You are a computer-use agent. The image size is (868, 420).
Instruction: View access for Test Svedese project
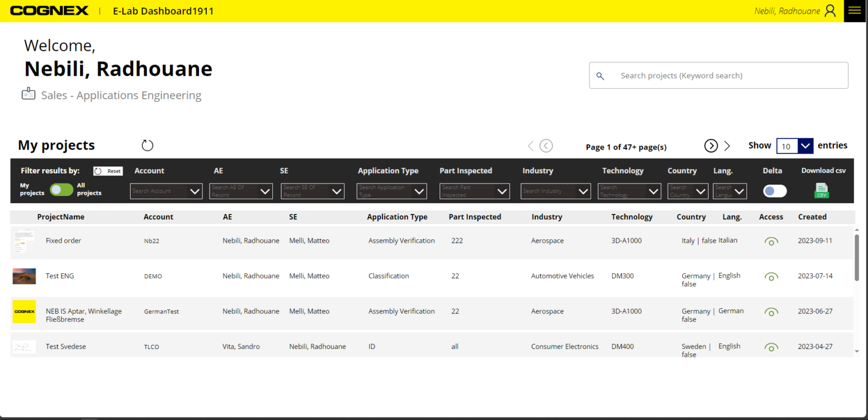pos(771,347)
